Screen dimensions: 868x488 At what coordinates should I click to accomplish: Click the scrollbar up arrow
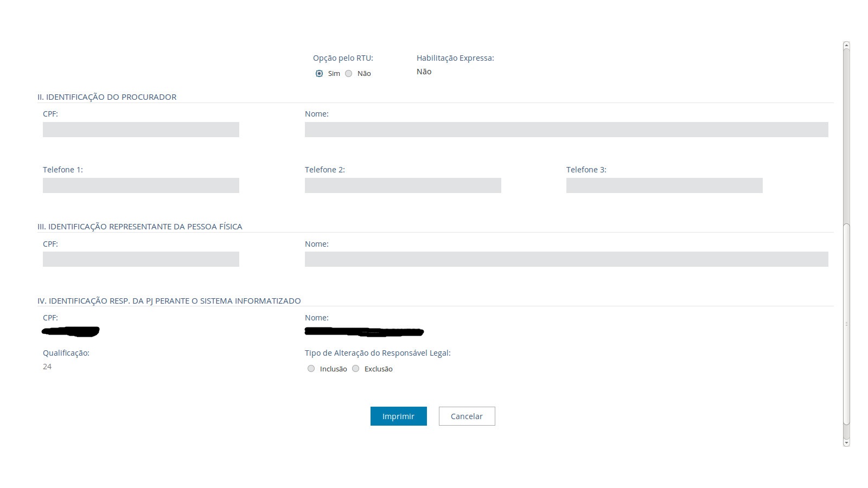tap(846, 45)
